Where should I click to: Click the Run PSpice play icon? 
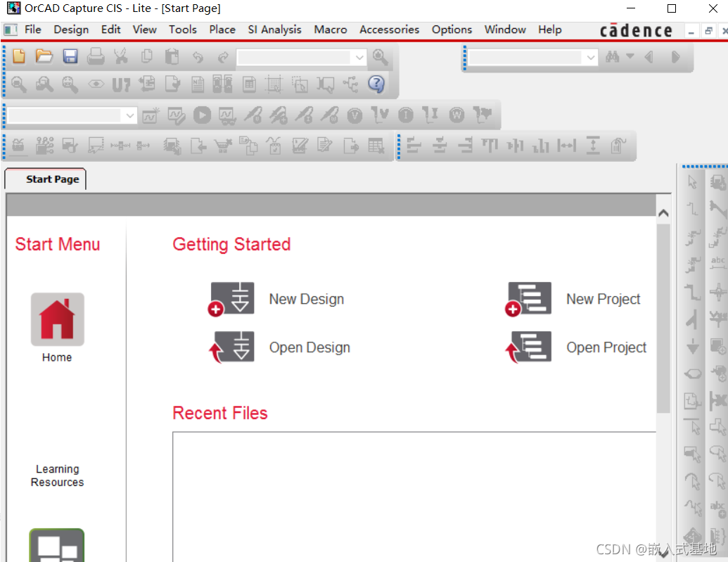pos(202,115)
